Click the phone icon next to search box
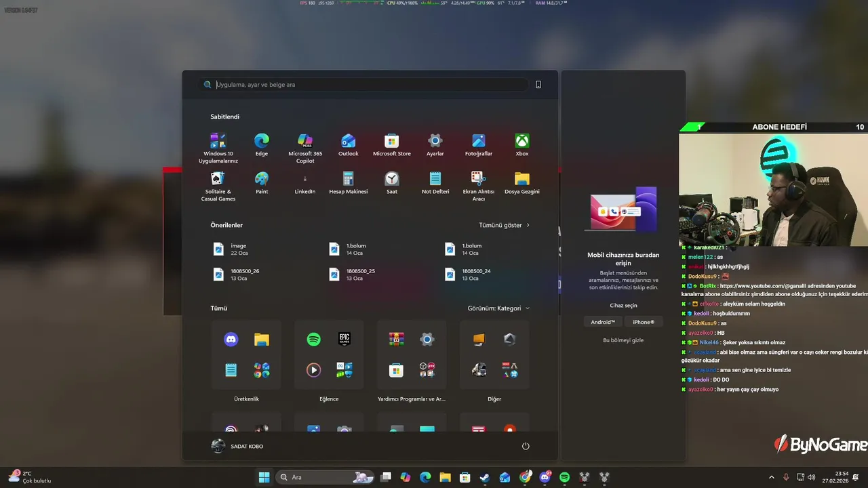This screenshot has width=868, height=488. (x=538, y=85)
